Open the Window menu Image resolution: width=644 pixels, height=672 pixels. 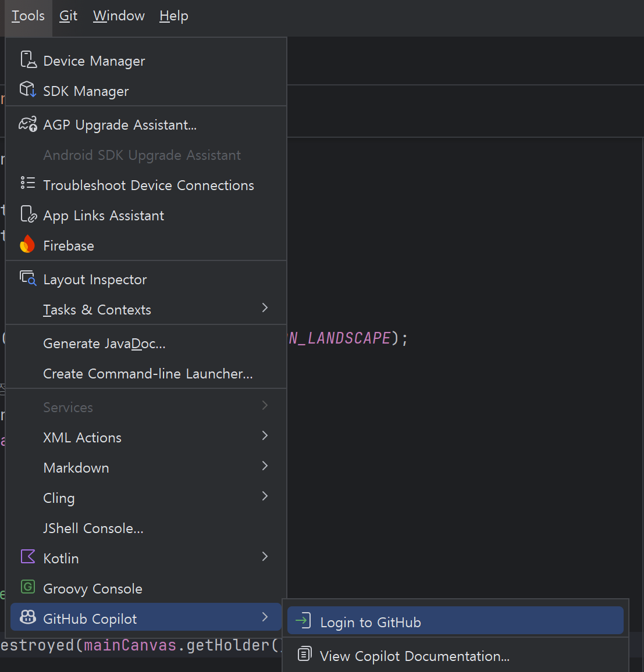click(x=119, y=16)
